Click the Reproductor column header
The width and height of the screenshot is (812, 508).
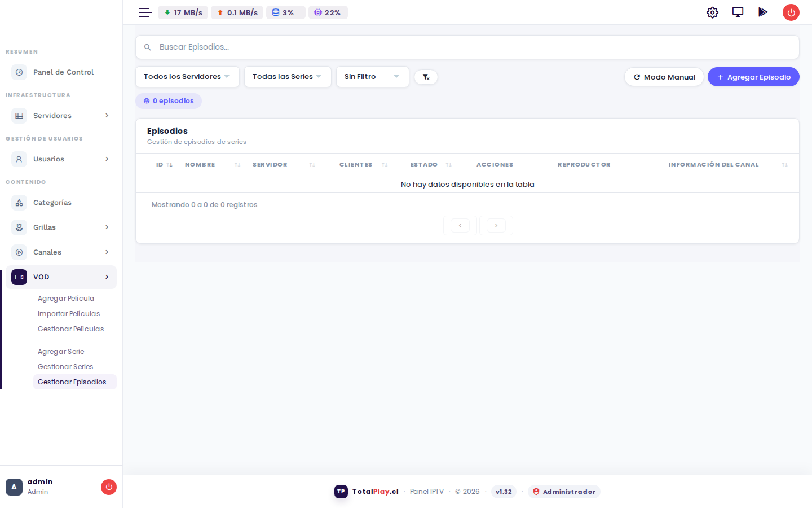coord(584,165)
